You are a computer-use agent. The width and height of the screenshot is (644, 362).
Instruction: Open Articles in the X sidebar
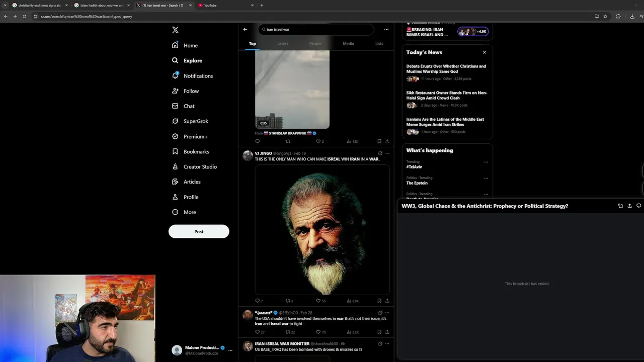(x=186, y=182)
